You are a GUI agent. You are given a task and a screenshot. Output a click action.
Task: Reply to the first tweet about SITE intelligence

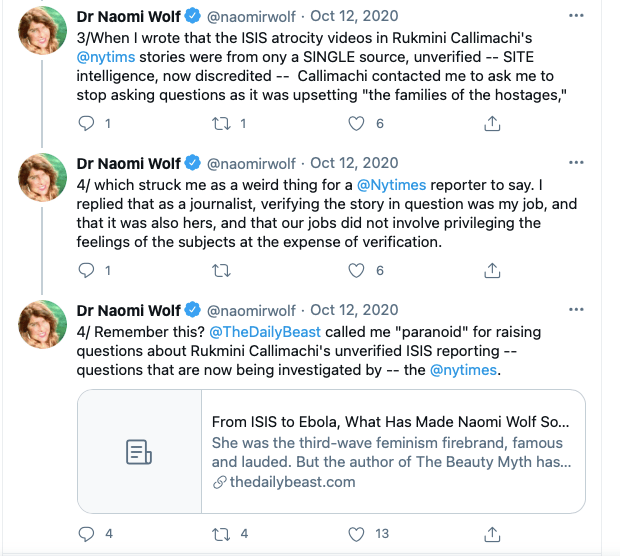tap(87, 124)
